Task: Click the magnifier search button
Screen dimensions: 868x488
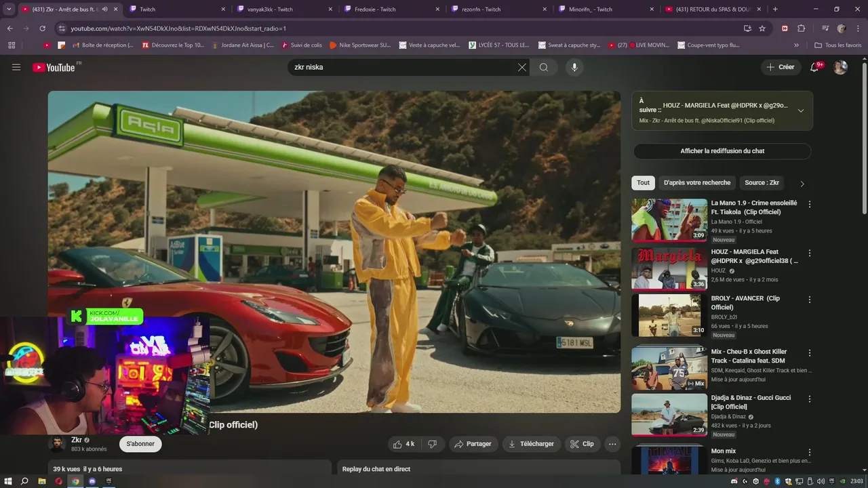Action: tap(544, 67)
